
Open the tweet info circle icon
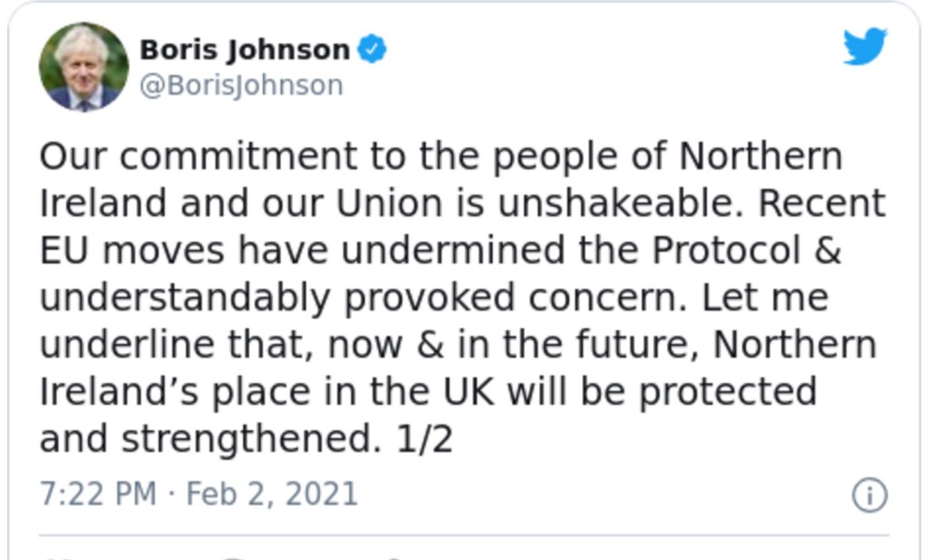click(870, 495)
